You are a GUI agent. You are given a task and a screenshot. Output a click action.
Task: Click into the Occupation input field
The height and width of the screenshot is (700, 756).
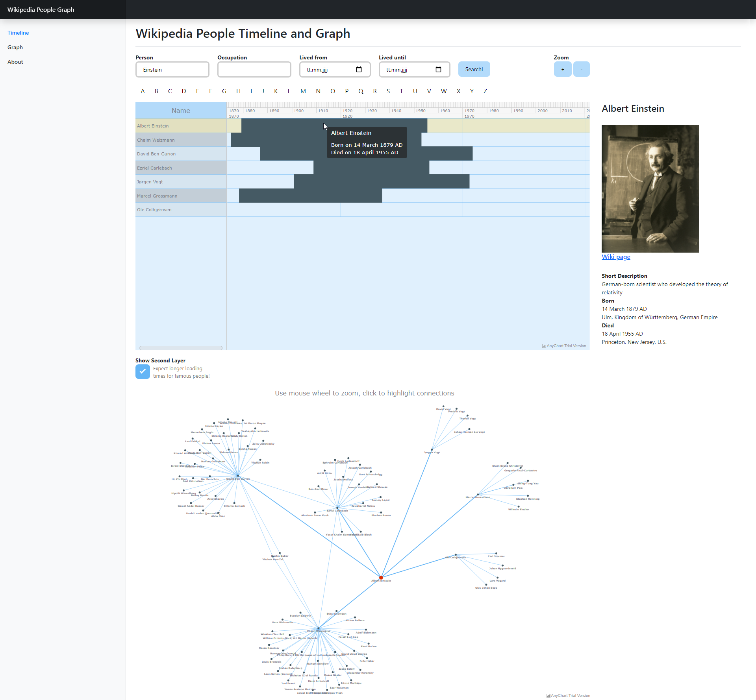point(254,70)
